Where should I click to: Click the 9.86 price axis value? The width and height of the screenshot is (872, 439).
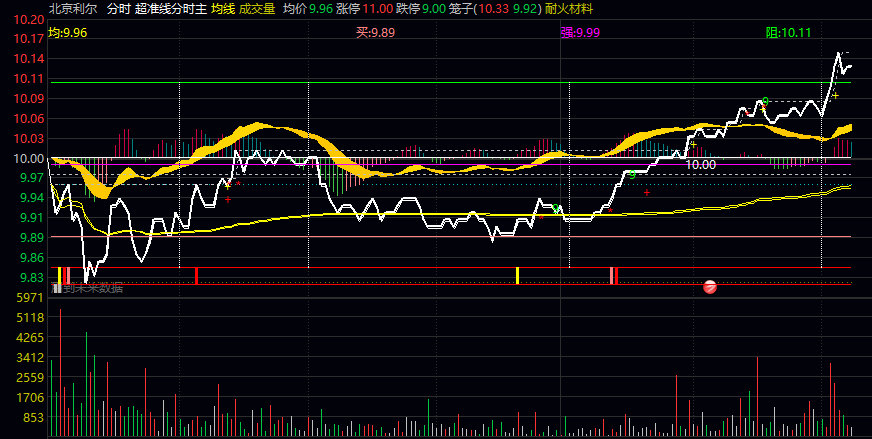(x=32, y=258)
